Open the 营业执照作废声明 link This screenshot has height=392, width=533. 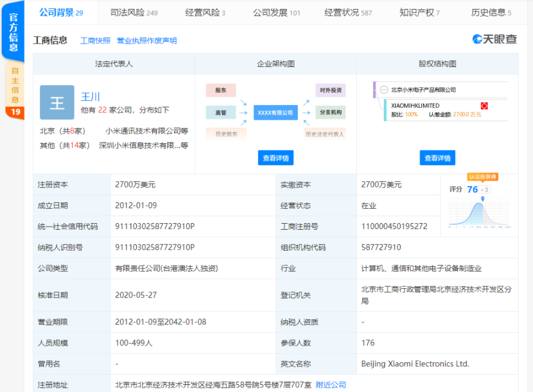[x=147, y=41]
